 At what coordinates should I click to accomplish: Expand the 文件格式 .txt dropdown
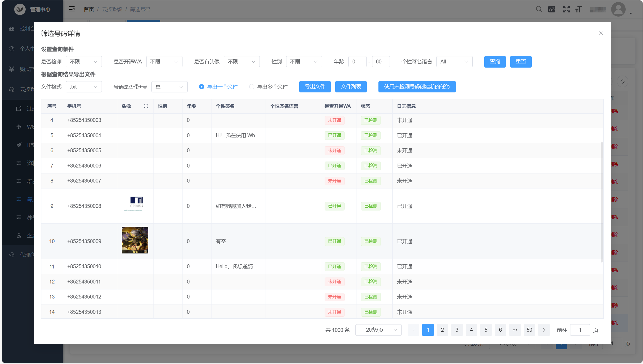[84, 87]
